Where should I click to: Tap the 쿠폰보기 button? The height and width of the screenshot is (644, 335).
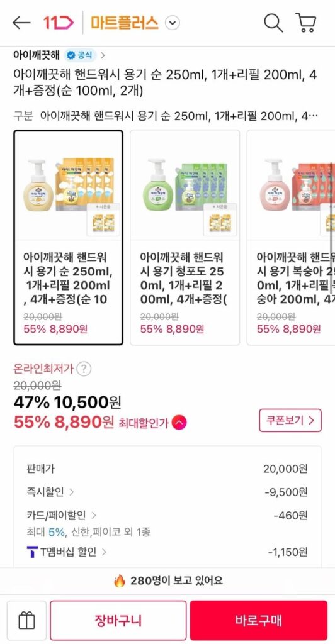290,420
